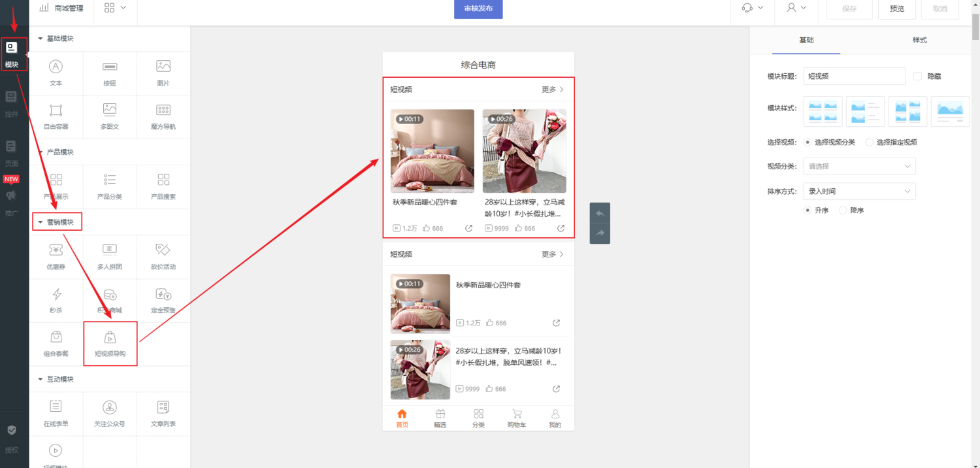Select the 多图文 multi-image module

pyautogui.click(x=110, y=117)
